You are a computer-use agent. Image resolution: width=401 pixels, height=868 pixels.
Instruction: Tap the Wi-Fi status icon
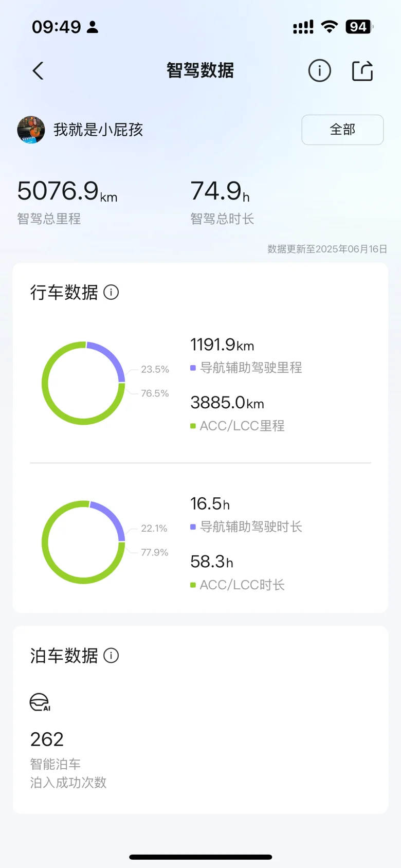329,27
